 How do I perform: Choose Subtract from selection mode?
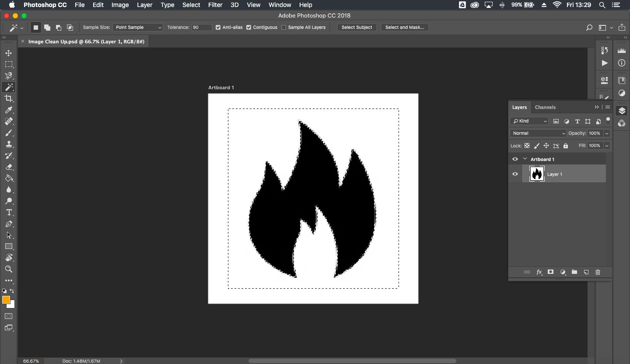59,27
